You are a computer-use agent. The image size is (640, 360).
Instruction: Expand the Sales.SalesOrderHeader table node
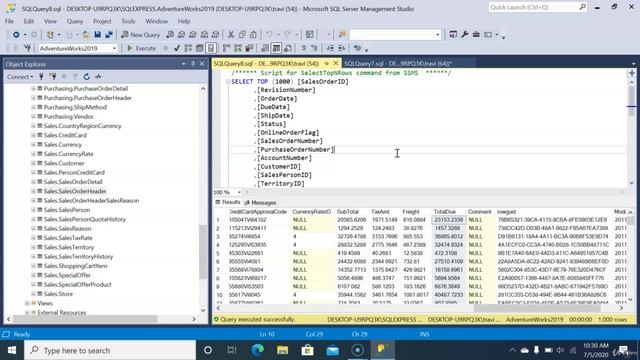coord(33,191)
